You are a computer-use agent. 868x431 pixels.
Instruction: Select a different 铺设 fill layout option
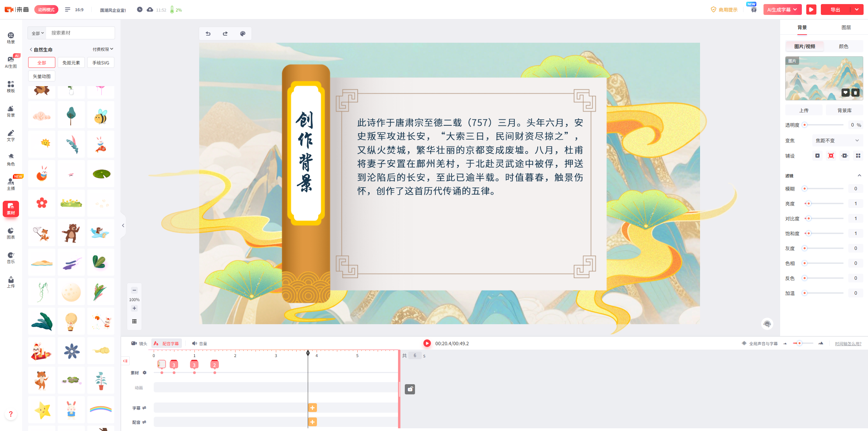pyautogui.click(x=845, y=156)
